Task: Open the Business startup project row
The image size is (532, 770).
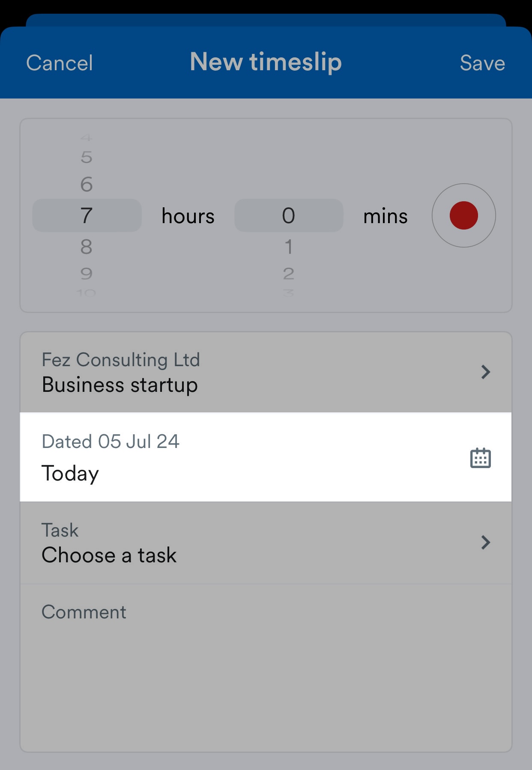Action: 266,372
